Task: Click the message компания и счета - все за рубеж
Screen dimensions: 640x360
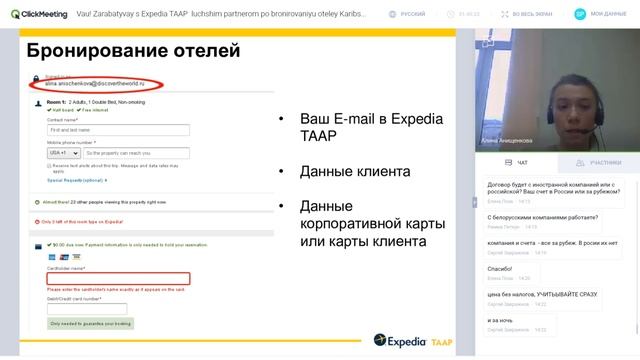Action: click(552, 247)
